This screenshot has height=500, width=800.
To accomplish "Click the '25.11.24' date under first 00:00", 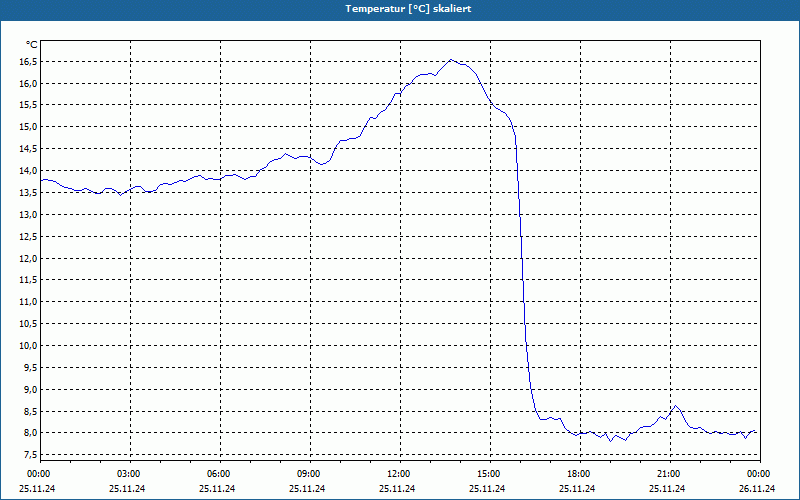I will 37,489.
